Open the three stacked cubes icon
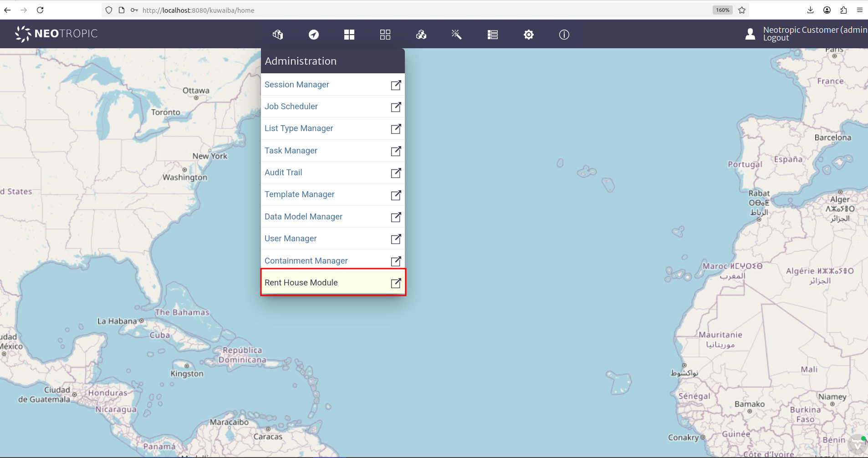This screenshot has height=458, width=868. pos(421,35)
